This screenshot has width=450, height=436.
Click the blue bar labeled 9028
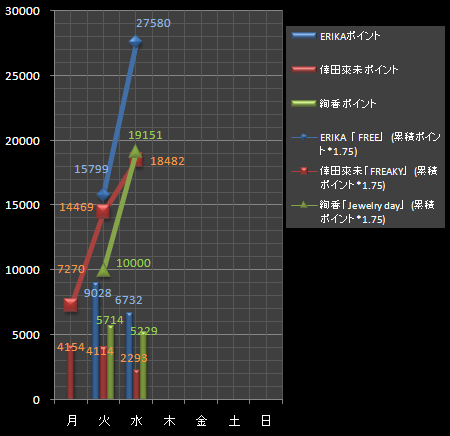(x=96, y=340)
